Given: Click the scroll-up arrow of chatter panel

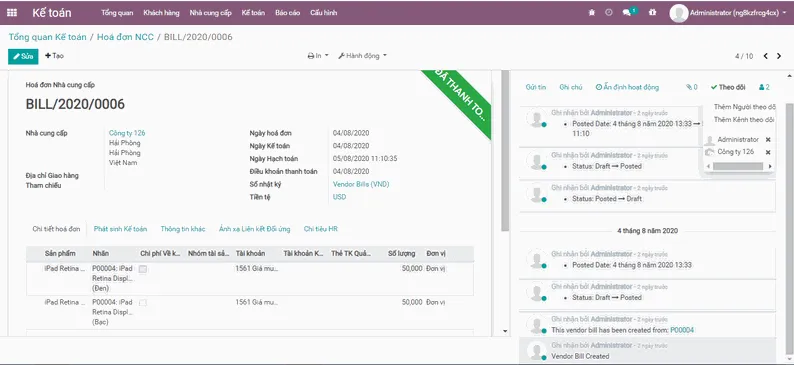Looking at the screenshot, I should coord(789,76).
